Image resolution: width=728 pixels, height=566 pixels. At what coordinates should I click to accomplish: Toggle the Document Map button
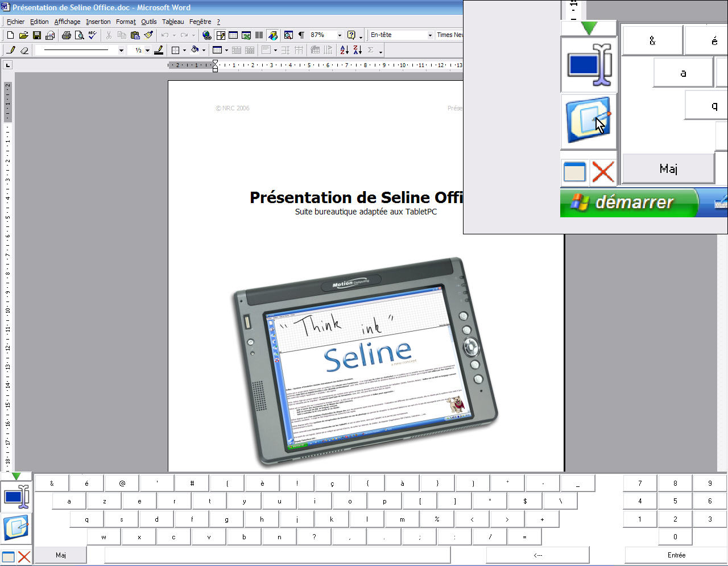288,35
